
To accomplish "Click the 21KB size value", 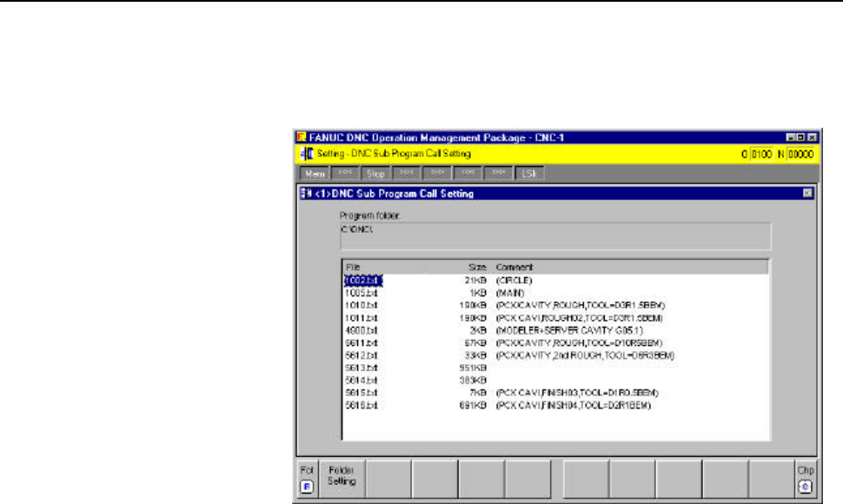I will click(x=475, y=281).
